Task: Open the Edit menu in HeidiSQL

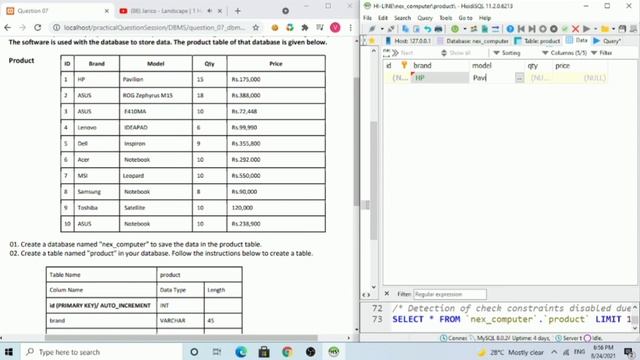Action: tap(382, 18)
